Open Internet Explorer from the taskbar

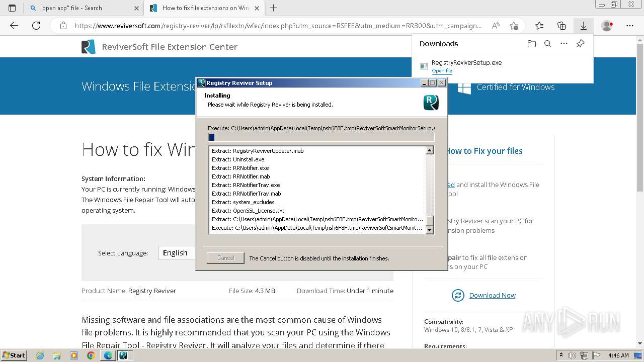click(x=40, y=355)
